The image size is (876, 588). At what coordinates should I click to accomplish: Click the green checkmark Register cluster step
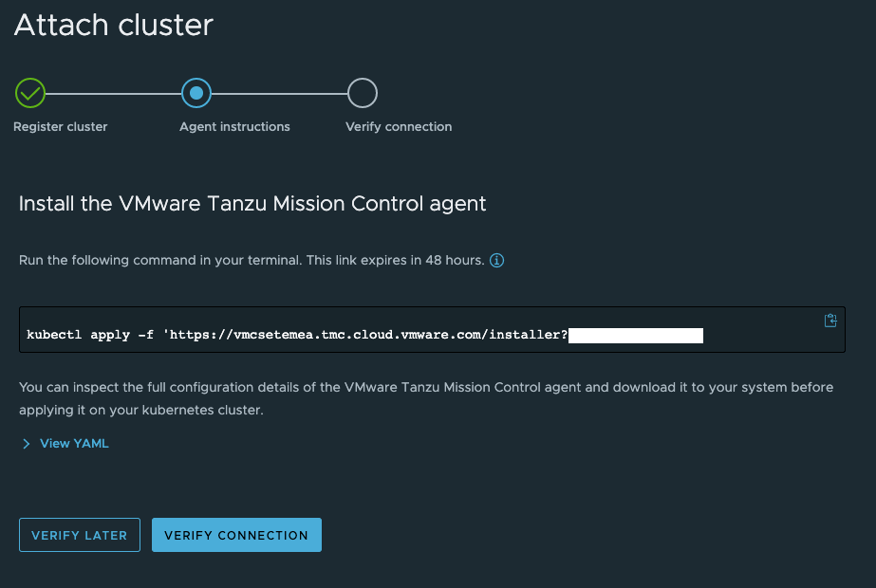30,93
